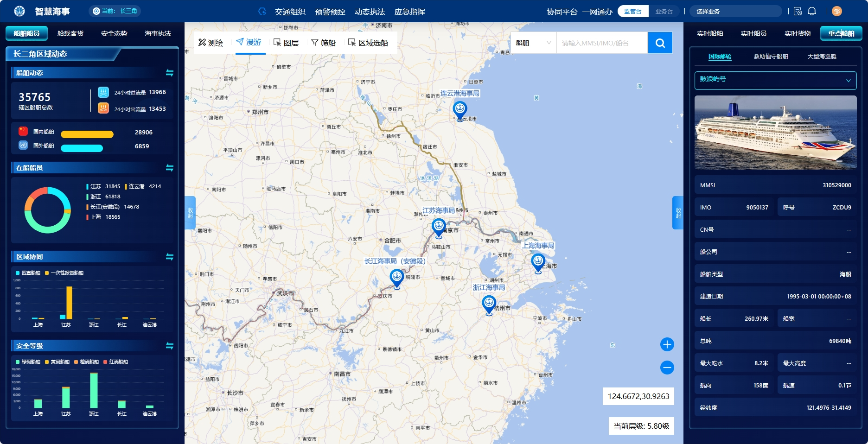Viewport: 868px width, 444px height.
Task: Switch to the 海事执法 tab
Action: [x=158, y=33]
